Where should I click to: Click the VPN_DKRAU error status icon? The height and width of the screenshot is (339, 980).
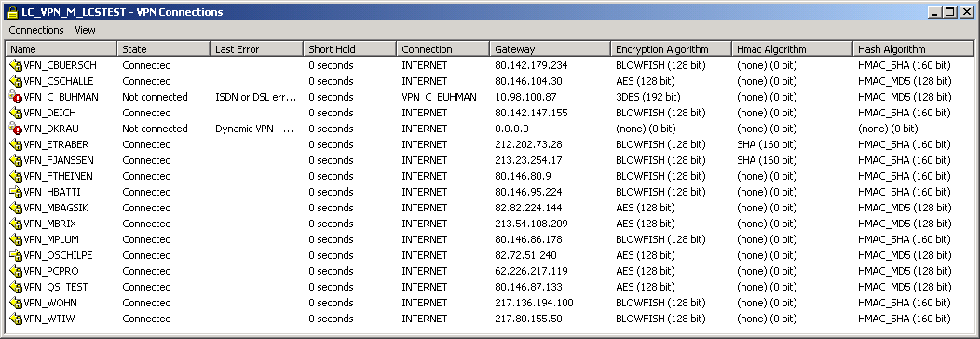[x=16, y=129]
